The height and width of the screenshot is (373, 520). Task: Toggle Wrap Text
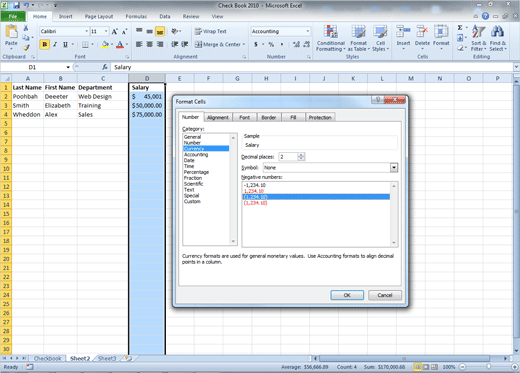point(211,31)
